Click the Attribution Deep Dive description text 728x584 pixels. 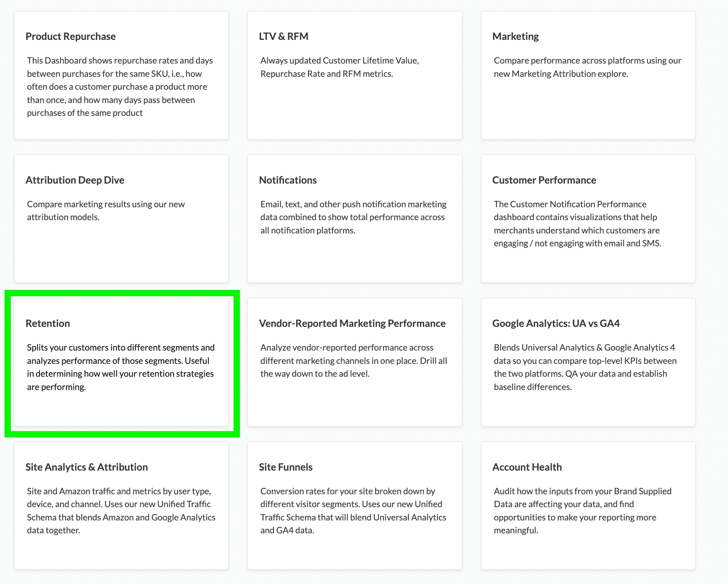pos(105,211)
